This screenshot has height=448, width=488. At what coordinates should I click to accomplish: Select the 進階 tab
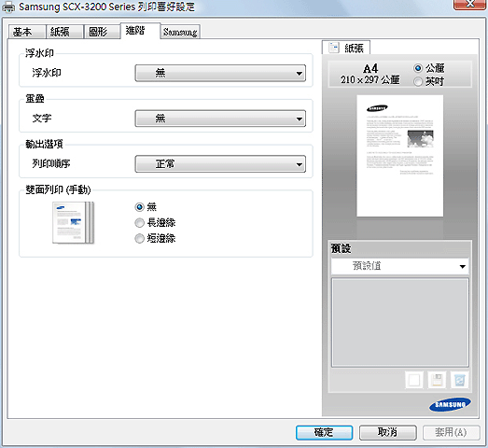(x=140, y=31)
